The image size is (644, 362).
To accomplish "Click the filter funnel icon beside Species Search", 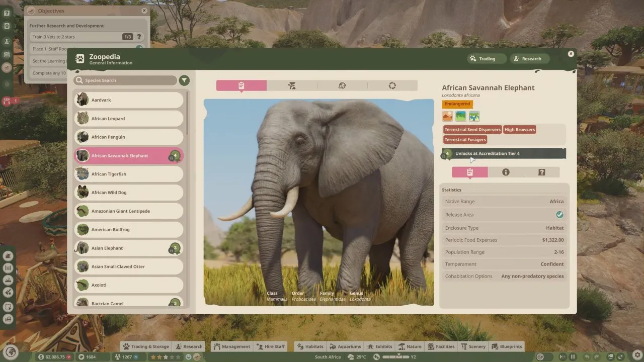I will (x=184, y=80).
